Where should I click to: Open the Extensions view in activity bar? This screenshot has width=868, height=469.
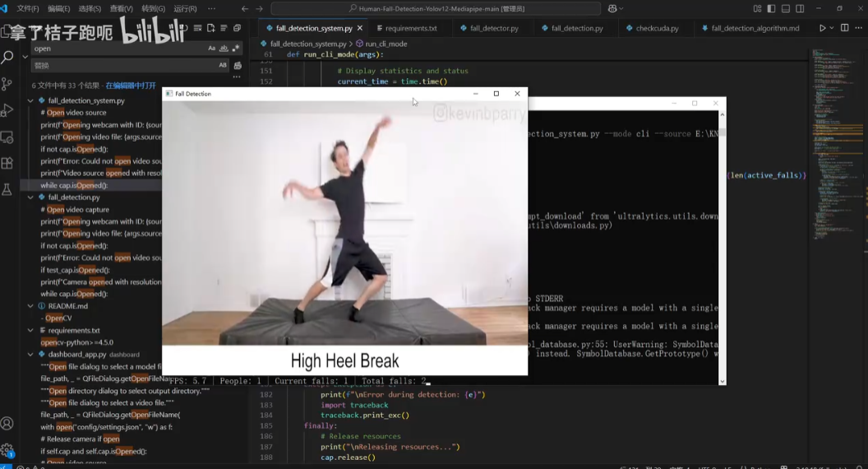coord(7,163)
